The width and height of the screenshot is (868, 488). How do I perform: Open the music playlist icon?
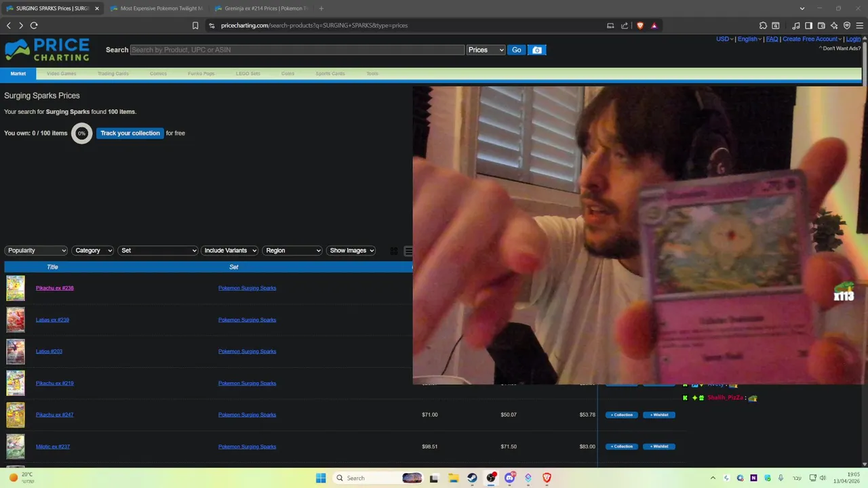(796, 26)
